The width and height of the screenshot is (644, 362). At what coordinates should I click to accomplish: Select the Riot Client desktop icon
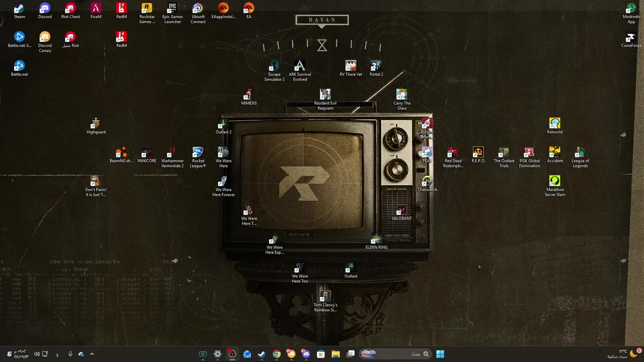70,11
